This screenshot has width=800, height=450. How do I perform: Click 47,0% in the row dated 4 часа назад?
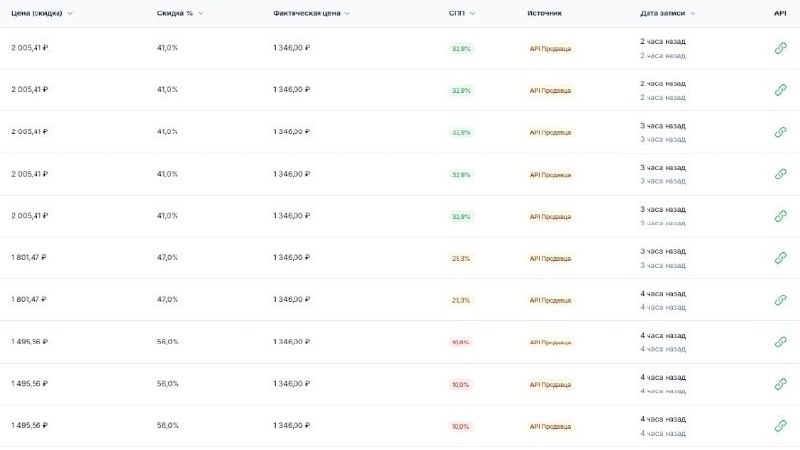167,299
